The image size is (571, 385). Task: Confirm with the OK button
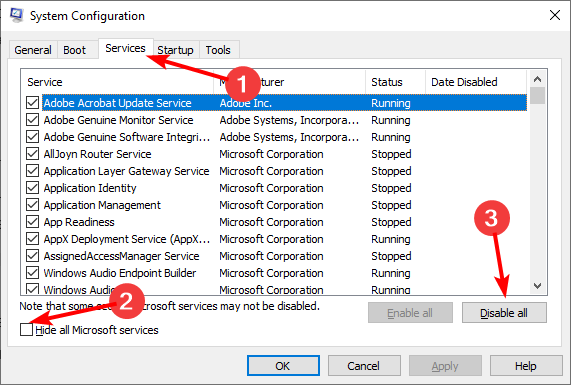(283, 365)
